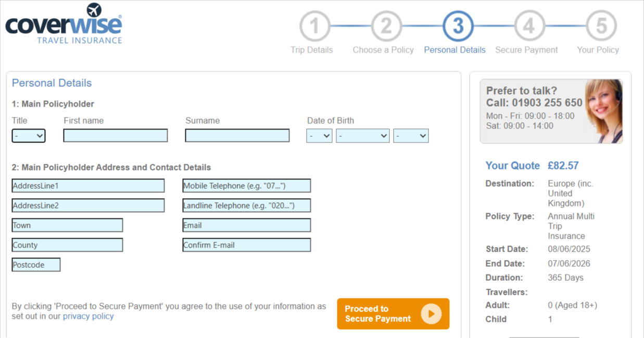Click the County input field
The height and width of the screenshot is (338, 644).
click(67, 245)
